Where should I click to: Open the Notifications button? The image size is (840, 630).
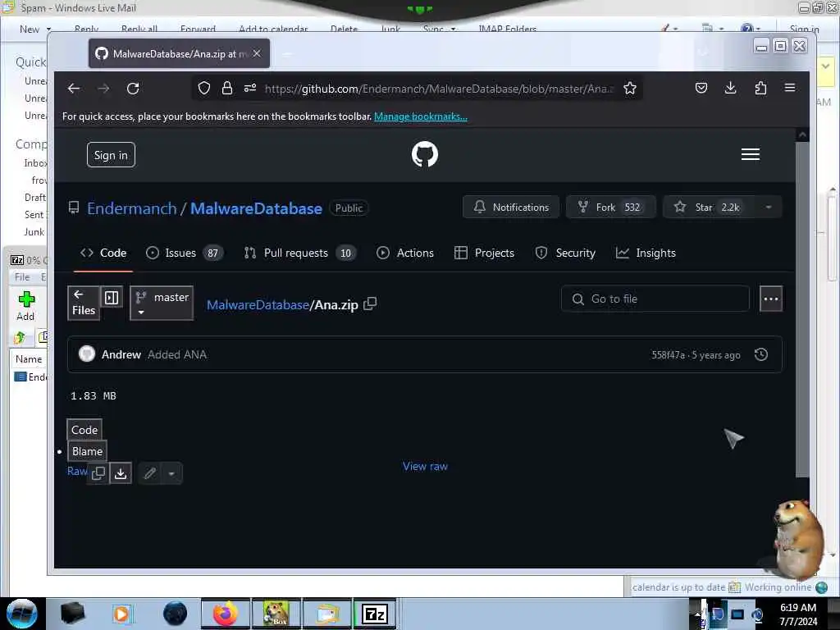click(x=511, y=208)
